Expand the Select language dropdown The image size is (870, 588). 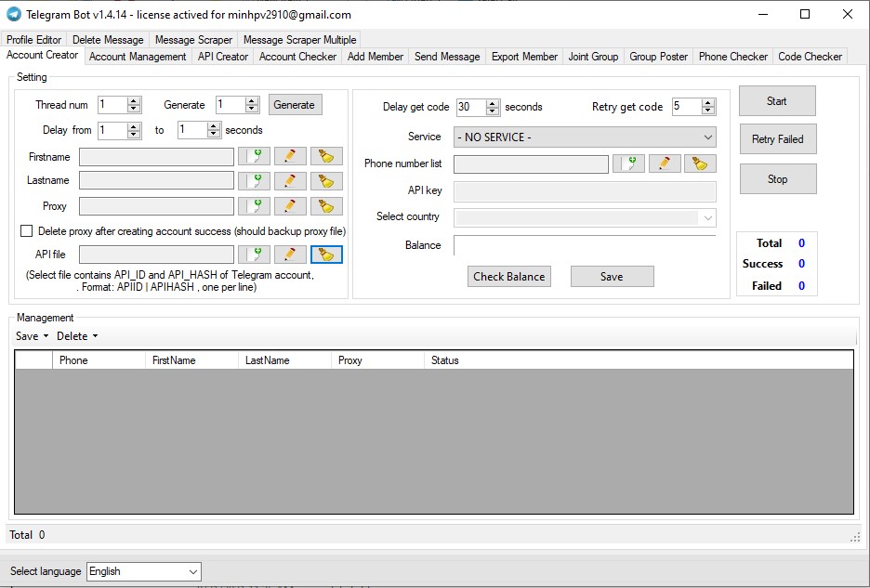pyautogui.click(x=144, y=571)
